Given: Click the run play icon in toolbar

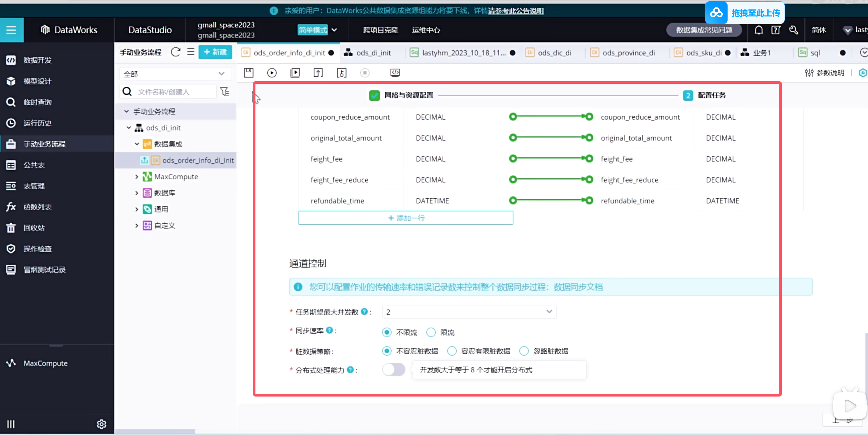Looking at the screenshot, I should click(x=272, y=73).
